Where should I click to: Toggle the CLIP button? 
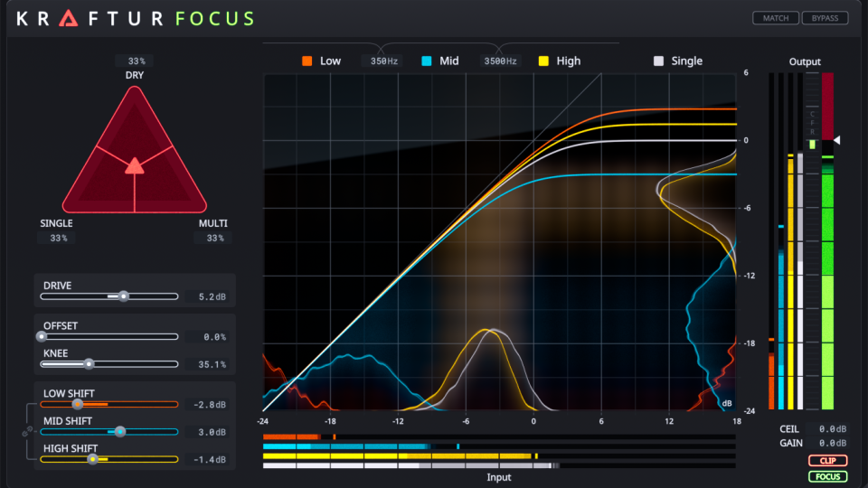(827, 460)
